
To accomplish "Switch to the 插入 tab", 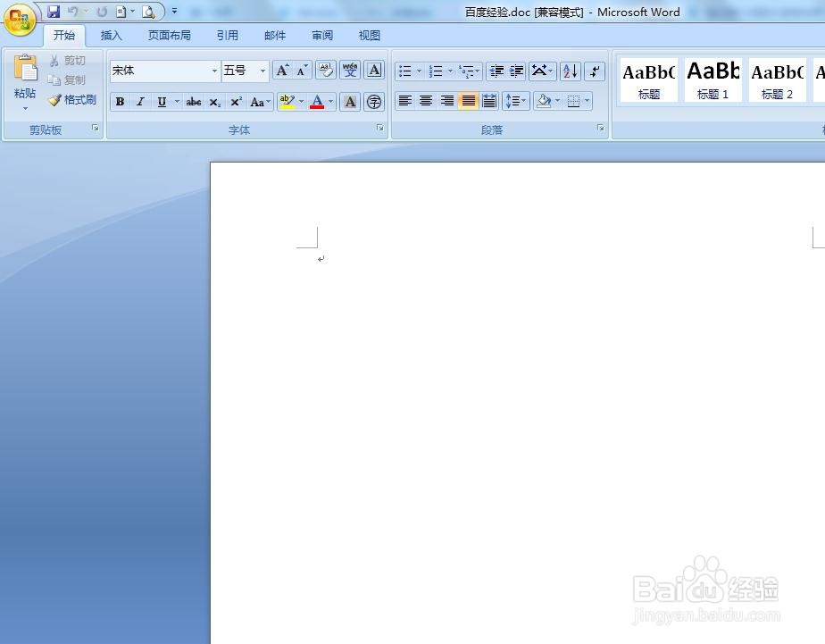I will (111, 35).
